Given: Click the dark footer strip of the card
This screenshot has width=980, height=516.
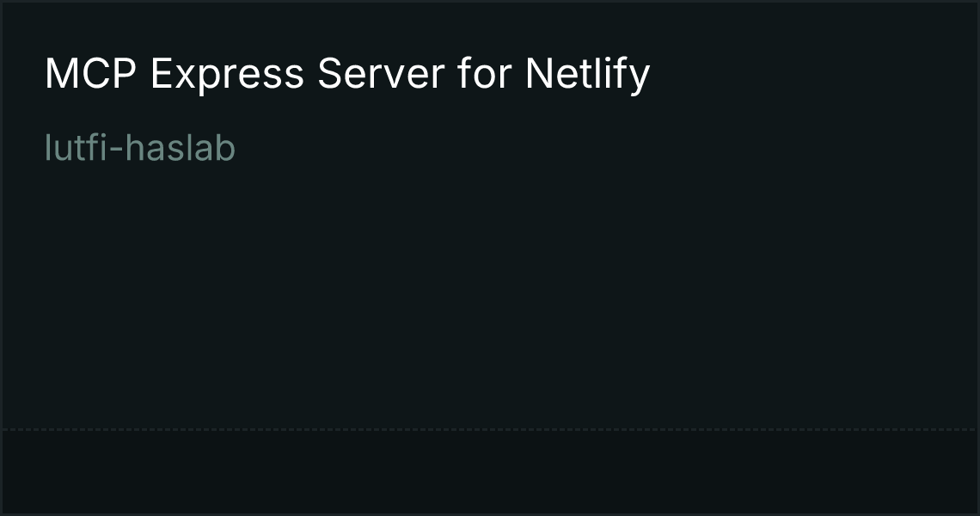Looking at the screenshot, I should pos(490,471).
